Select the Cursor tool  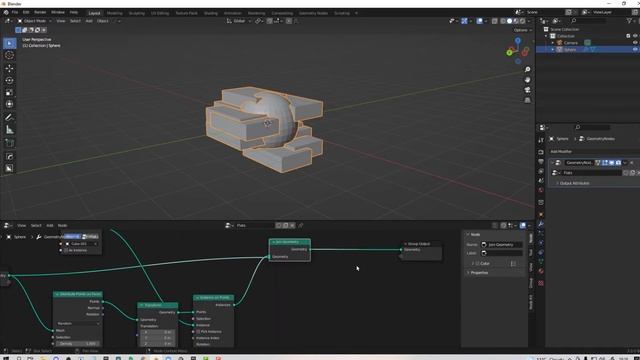coord(9,56)
